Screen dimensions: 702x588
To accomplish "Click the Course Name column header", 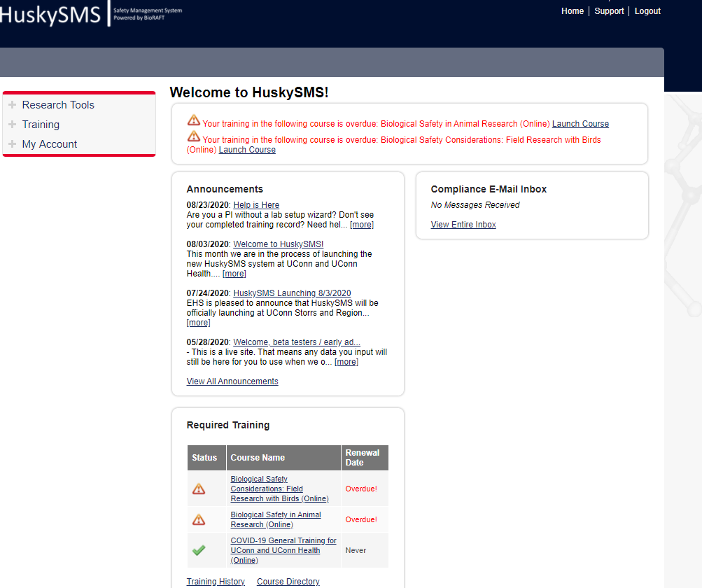I will [x=284, y=458].
